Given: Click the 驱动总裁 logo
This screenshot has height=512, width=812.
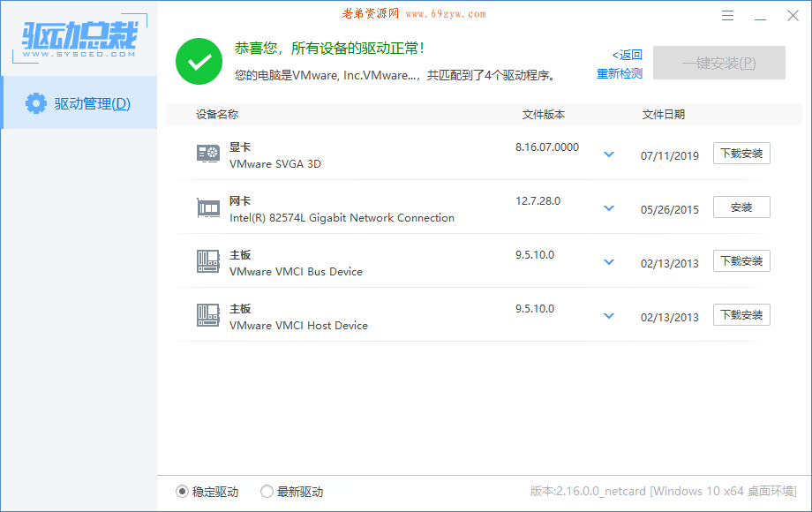Looking at the screenshot, I should (79, 38).
